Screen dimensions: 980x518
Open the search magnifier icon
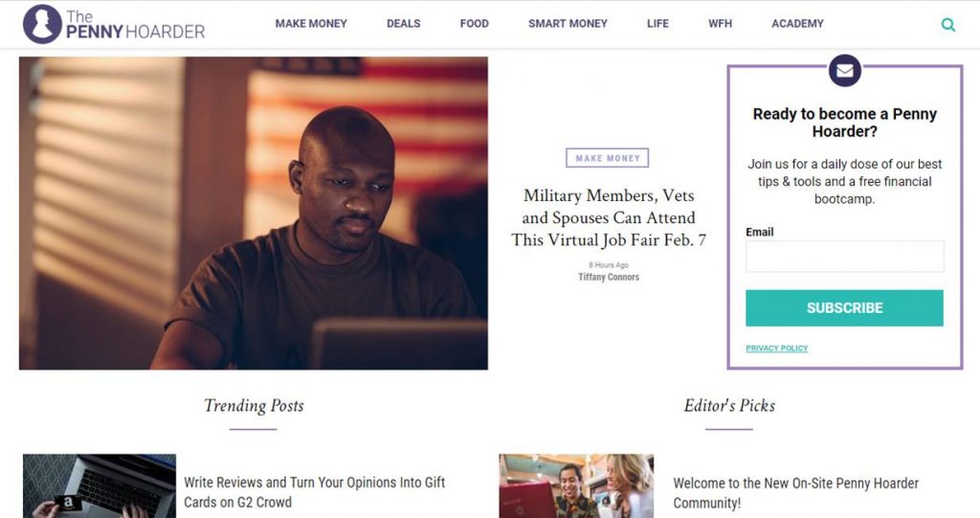(x=948, y=24)
